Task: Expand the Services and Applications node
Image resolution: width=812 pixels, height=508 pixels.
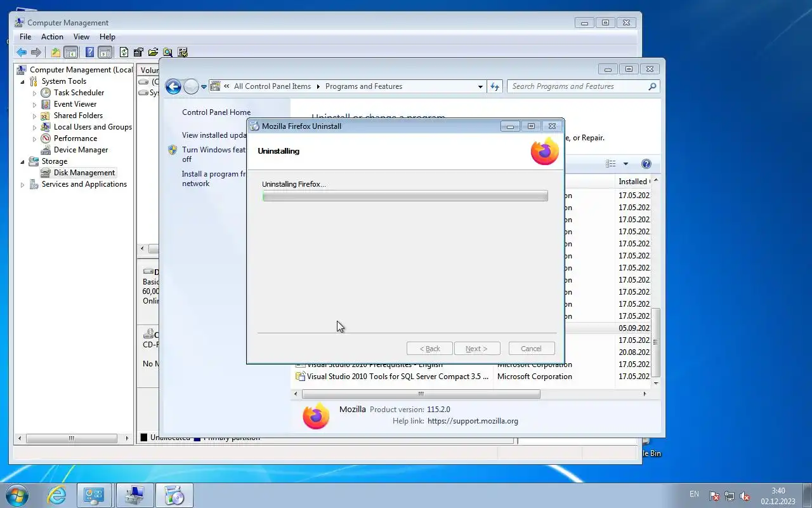Action: 23,185
